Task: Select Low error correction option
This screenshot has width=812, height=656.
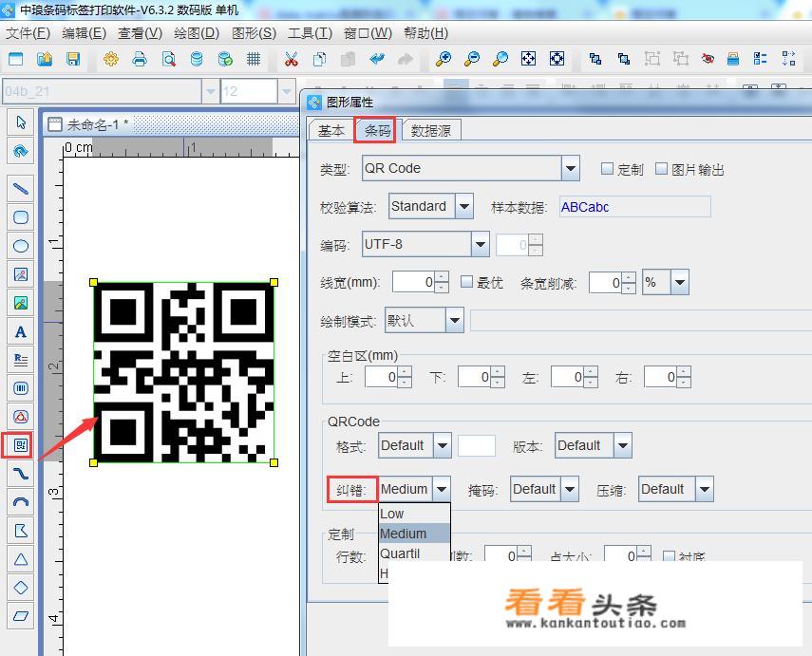Action: pos(414,514)
